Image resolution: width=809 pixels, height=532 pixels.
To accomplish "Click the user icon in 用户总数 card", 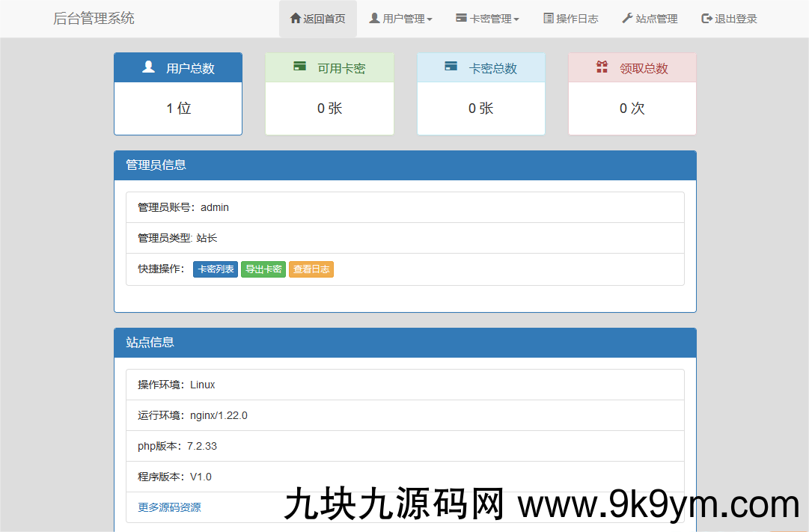I will 148,67.
